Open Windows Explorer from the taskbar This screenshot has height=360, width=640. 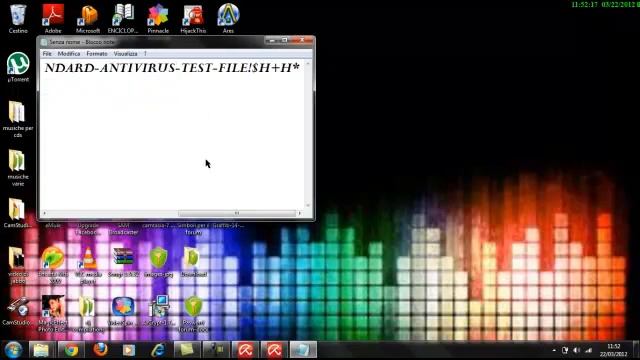[x=42, y=350]
